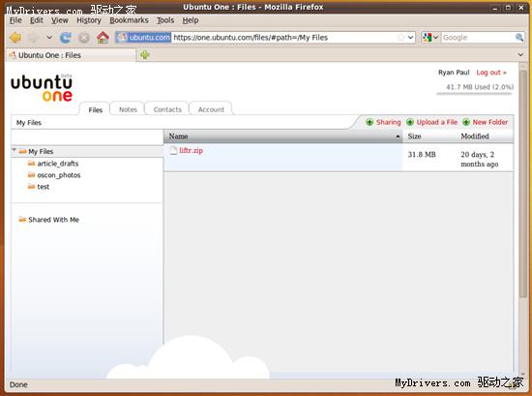Select the test folder
The width and height of the screenshot is (532, 396).
pos(44,187)
